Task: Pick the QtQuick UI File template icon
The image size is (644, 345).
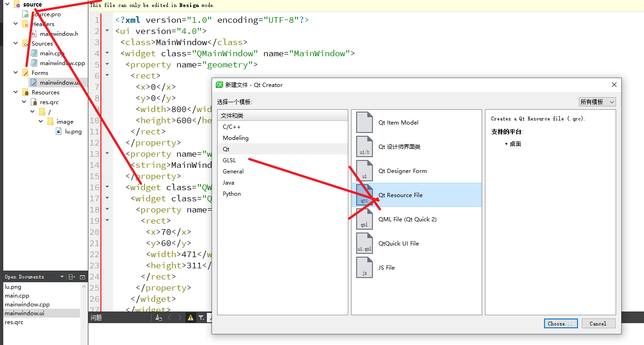Action: click(x=365, y=243)
